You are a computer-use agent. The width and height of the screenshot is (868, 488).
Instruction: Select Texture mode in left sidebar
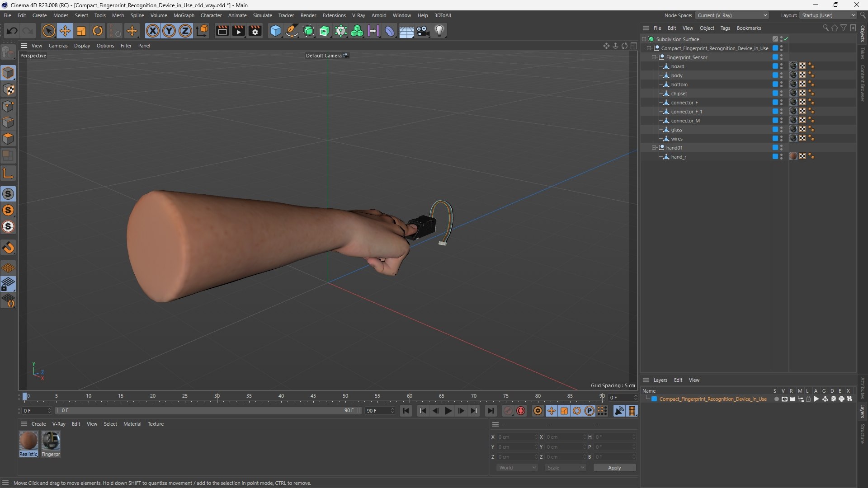click(x=8, y=89)
